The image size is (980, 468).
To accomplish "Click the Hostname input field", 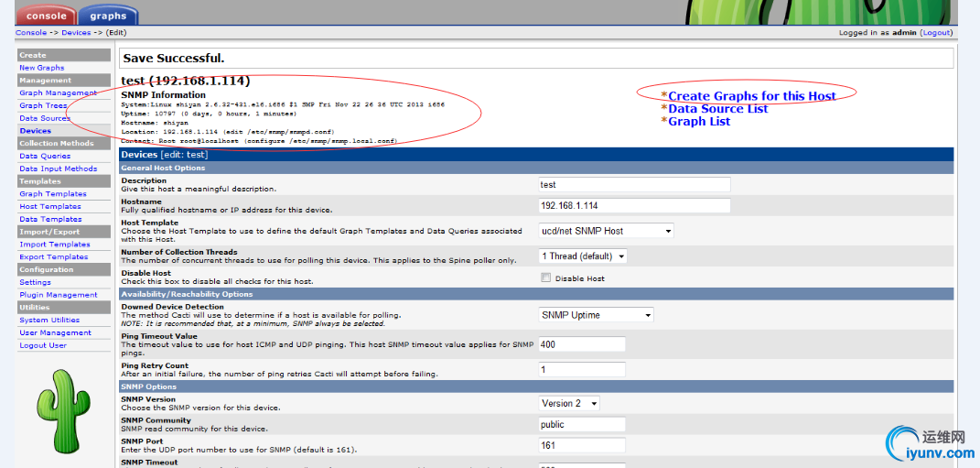I will pos(634,205).
